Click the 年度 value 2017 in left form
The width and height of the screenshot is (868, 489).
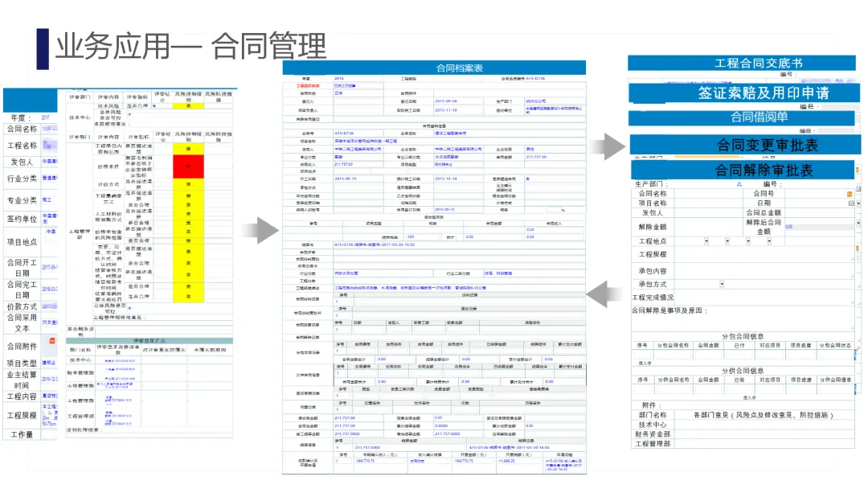(x=45, y=117)
